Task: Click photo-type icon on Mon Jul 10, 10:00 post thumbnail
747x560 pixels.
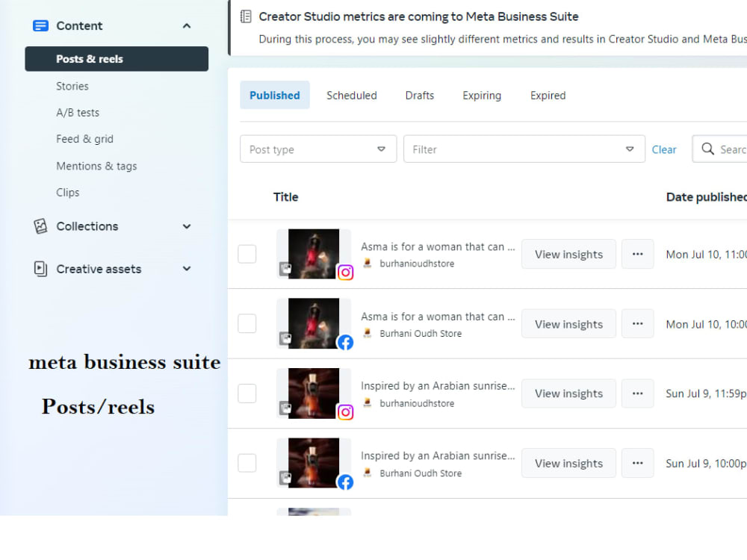Action: pos(285,338)
